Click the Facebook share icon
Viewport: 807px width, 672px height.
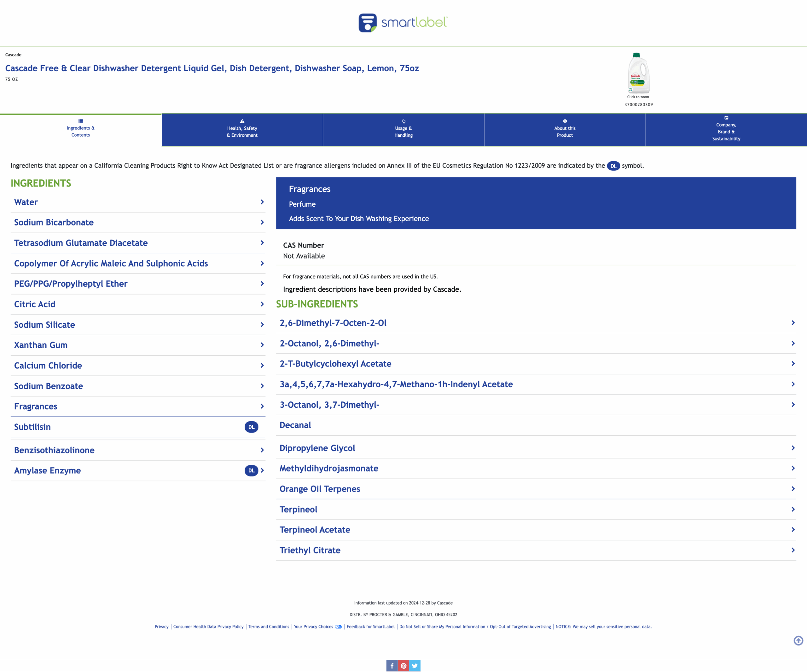[392, 666]
